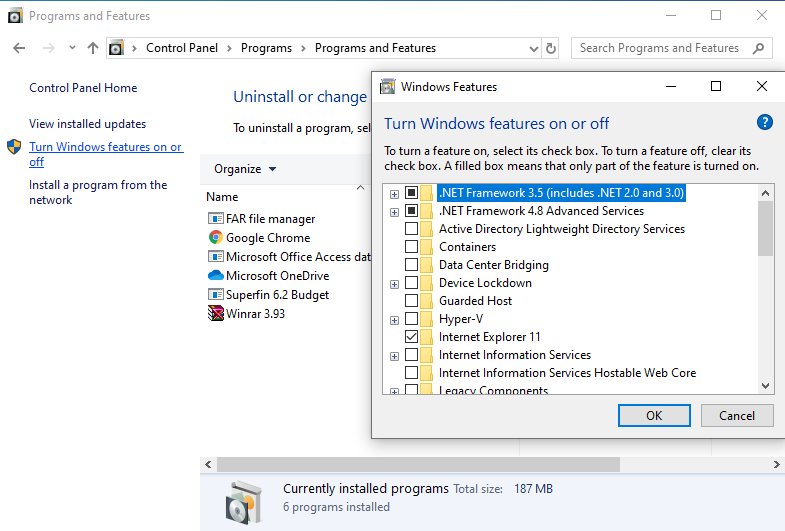Click the Windows Features title bar icon
The width and height of the screenshot is (785, 531).
[387, 87]
